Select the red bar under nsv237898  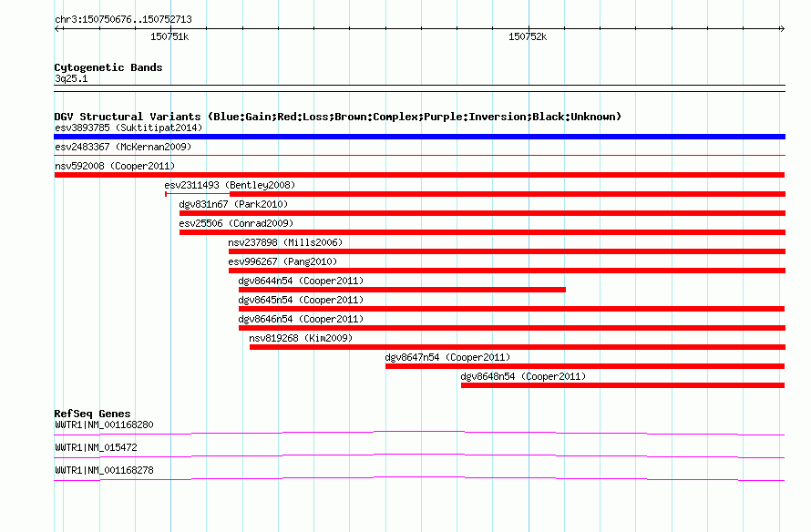(507, 251)
